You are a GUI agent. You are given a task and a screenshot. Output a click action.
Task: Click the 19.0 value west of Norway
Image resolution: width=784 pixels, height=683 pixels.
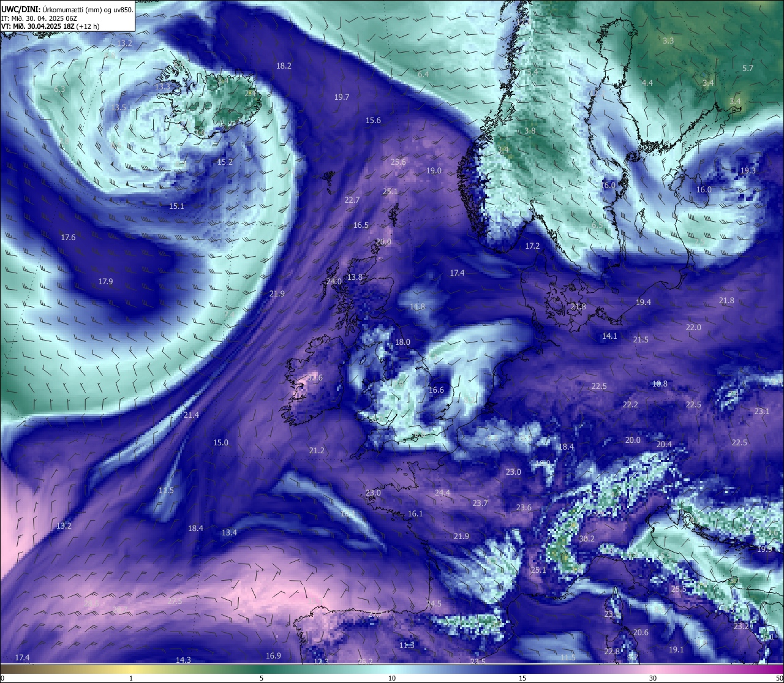(434, 170)
